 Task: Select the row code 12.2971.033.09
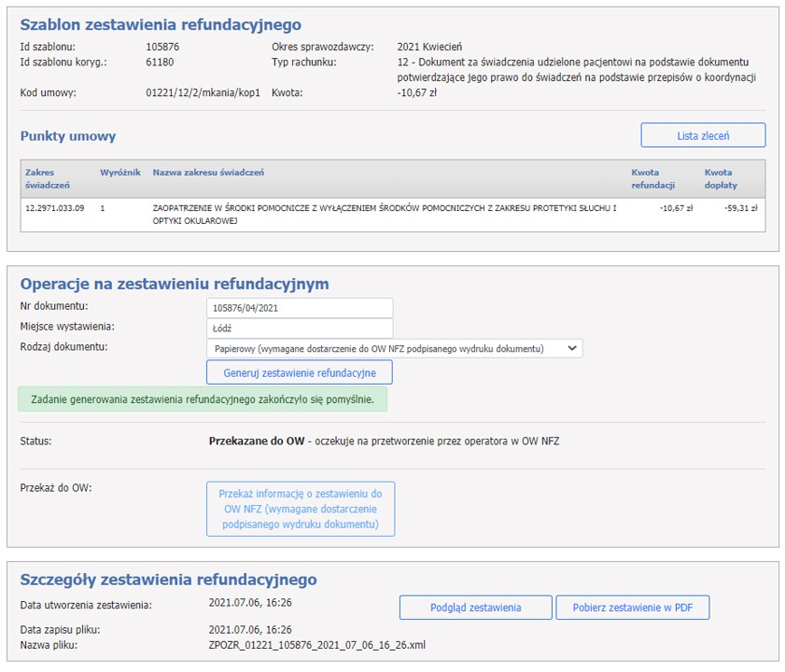coord(54,208)
